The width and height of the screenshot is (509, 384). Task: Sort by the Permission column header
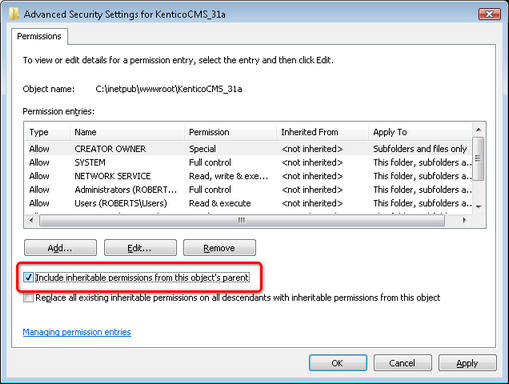tap(230, 132)
